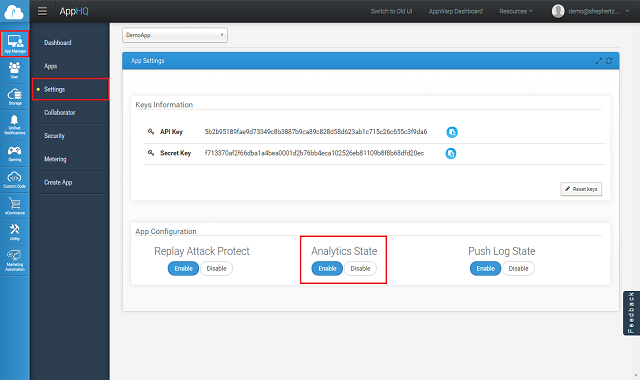Open Unified Notifications bell icon
Viewport: 640px width, 380px height.
click(x=15, y=124)
